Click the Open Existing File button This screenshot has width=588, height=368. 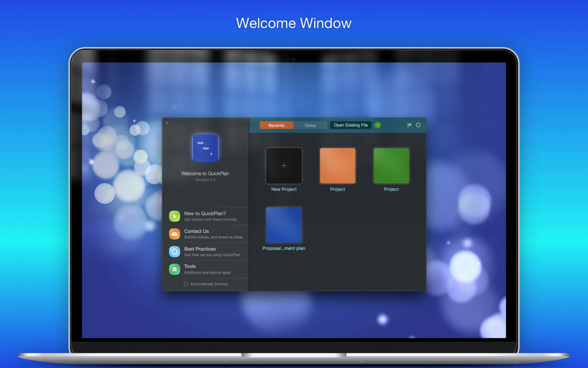point(351,125)
